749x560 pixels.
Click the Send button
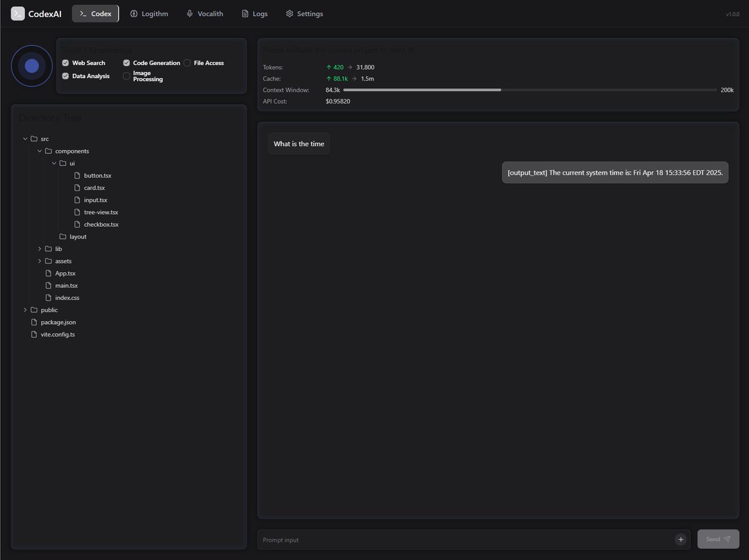718,539
